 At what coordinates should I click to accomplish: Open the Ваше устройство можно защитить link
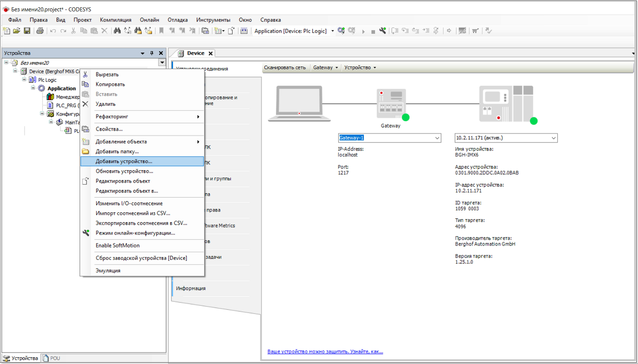(x=325, y=352)
